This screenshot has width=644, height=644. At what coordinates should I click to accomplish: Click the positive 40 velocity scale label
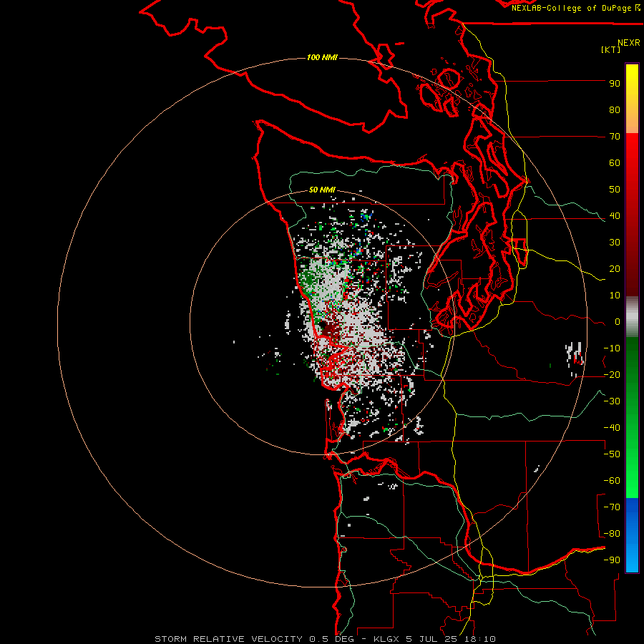click(x=615, y=216)
